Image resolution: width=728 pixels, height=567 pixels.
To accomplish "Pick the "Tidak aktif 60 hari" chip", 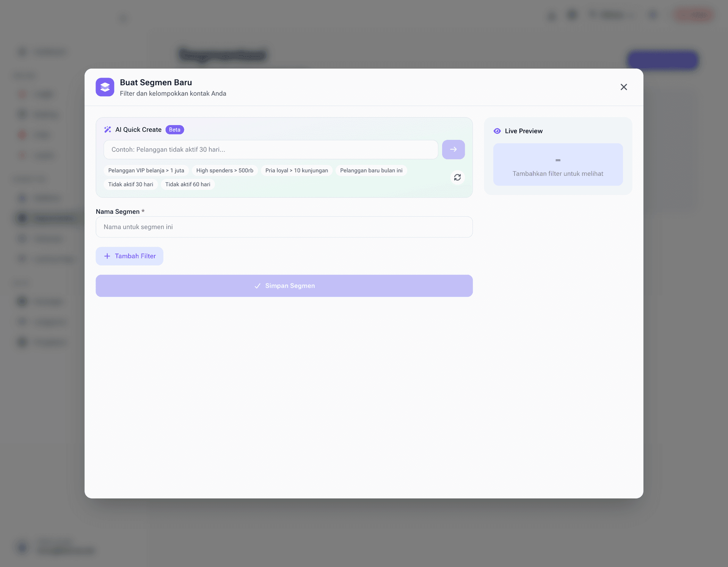I will tap(187, 185).
